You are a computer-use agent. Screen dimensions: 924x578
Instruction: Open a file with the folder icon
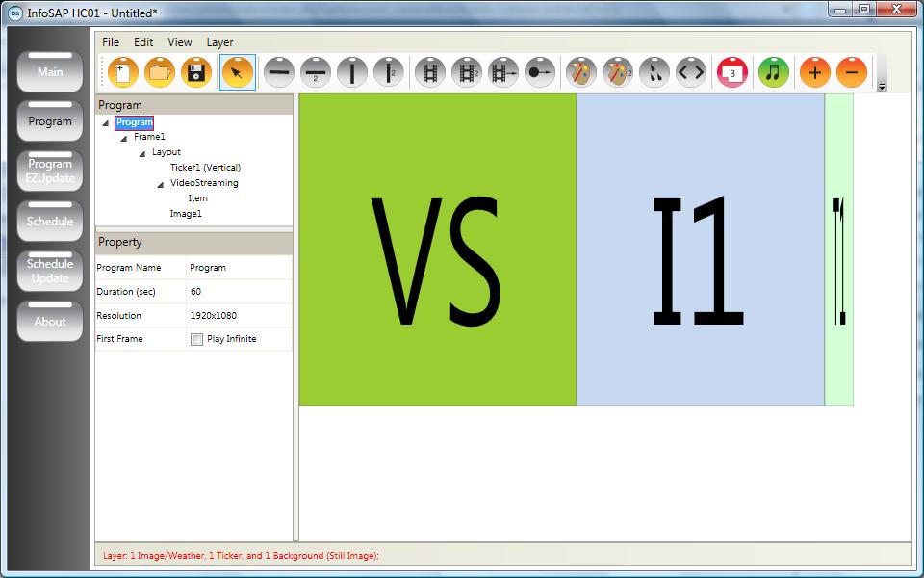pos(160,72)
